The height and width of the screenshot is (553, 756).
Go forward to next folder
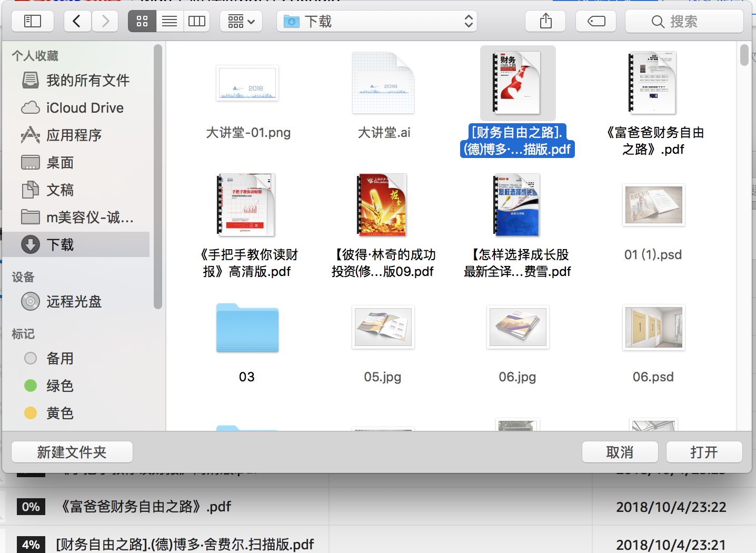point(105,21)
